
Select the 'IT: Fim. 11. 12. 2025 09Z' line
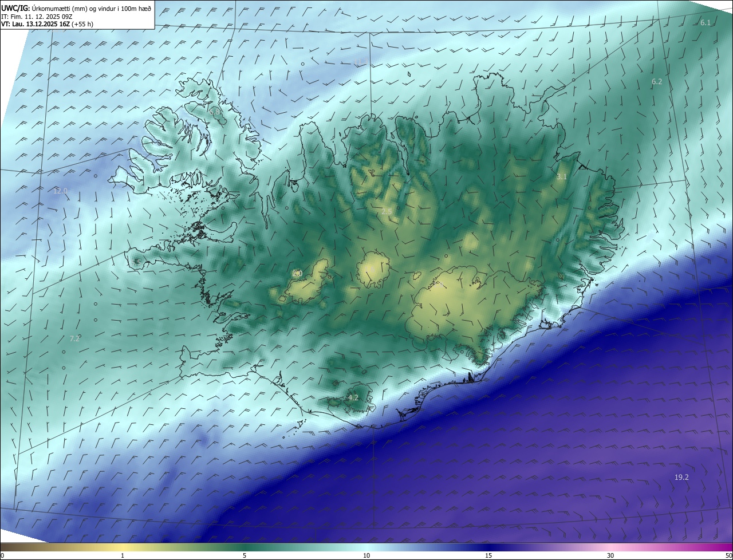36,17
